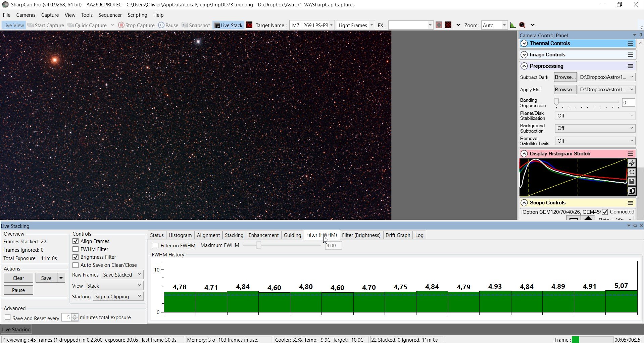The image size is (644, 343).
Task: Click the selection area icon after FX
Action: click(439, 25)
